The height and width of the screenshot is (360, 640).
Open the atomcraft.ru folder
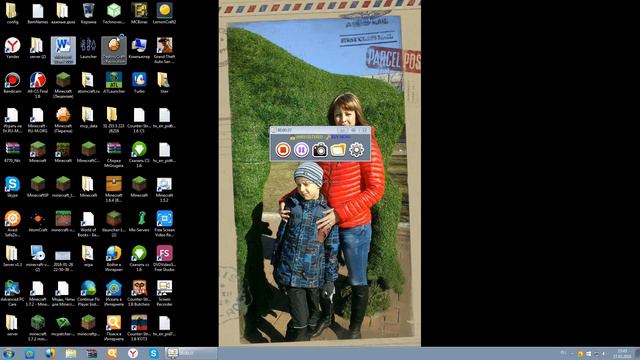pyautogui.click(x=88, y=83)
